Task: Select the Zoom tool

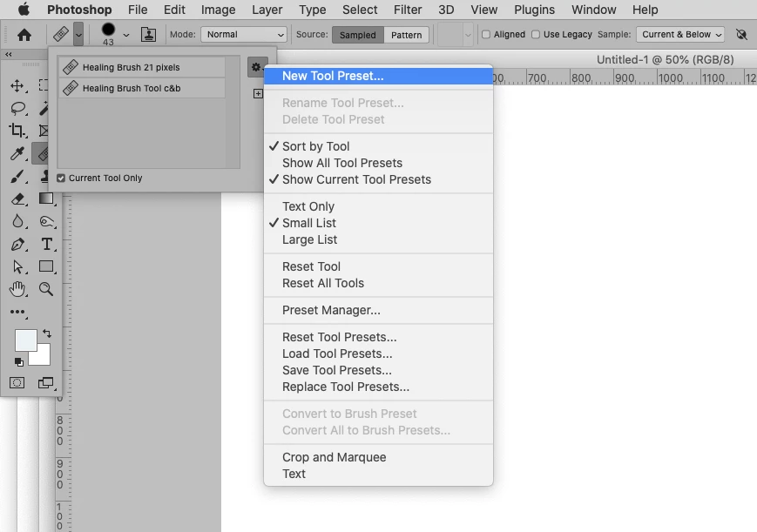Action: pyautogui.click(x=46, y=289)
